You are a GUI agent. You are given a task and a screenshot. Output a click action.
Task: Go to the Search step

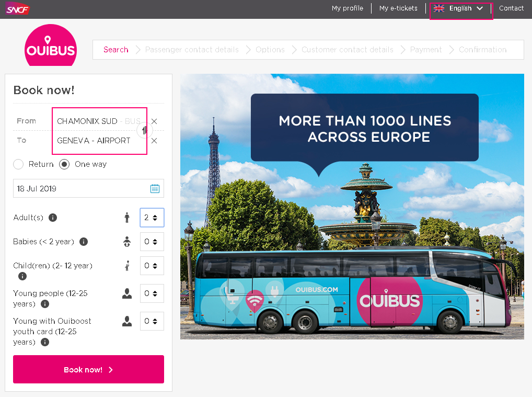pyautogui.click(x=115, y=50)
